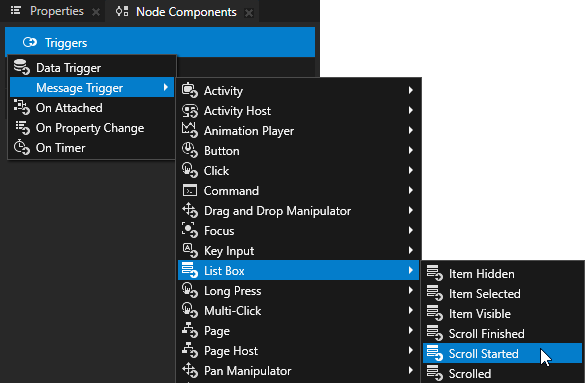Expand the Drag and Drop Manipulator arrow
The height and width of the screenshot is (383, 585).
point(411,210)
